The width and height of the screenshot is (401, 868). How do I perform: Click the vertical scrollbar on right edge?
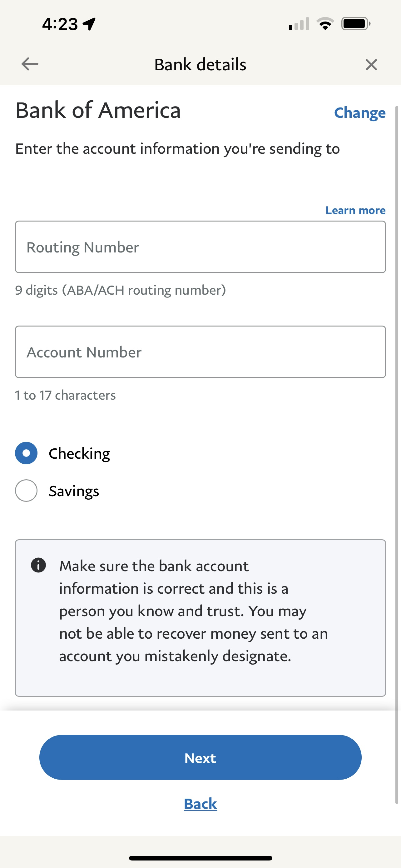(397, 455)
